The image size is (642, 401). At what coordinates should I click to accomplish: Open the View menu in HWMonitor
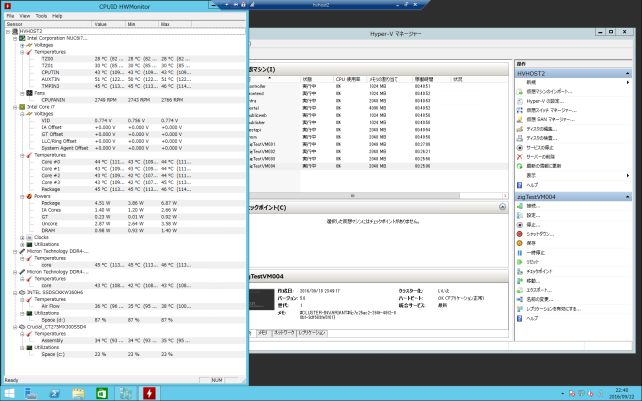pyautogui.click(x=25, y=16)
